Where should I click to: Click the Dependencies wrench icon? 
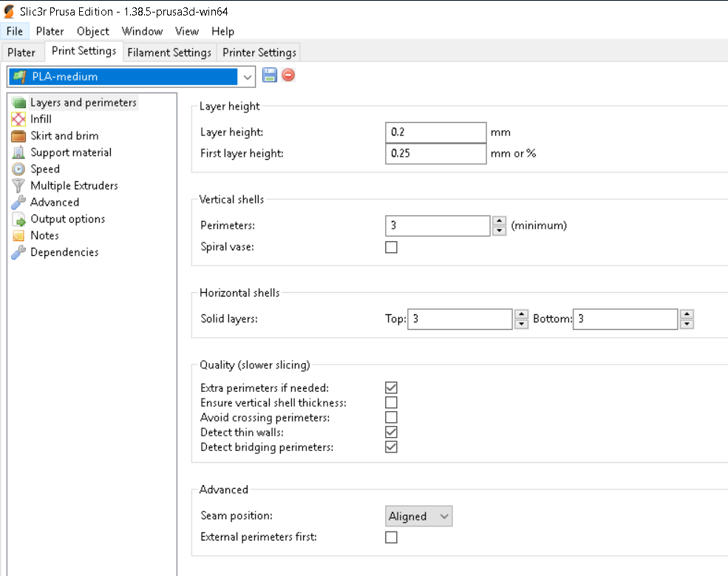coord(18,252)
